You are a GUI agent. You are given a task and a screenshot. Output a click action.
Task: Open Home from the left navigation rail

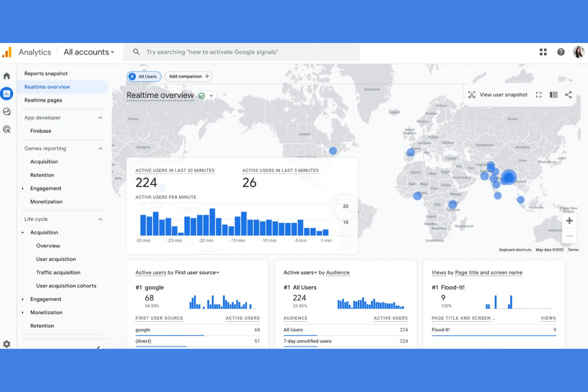click(6, 75)
